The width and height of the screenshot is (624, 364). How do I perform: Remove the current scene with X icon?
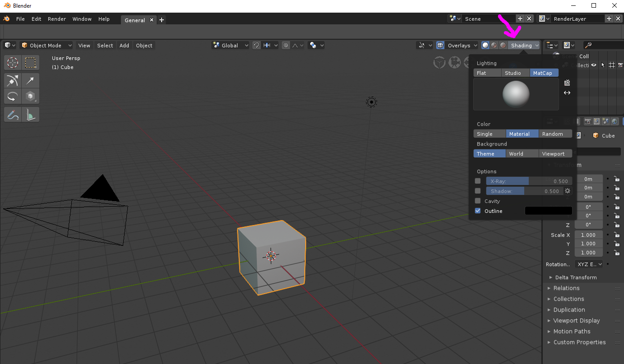pyautogui.click(x=529, y=18)
